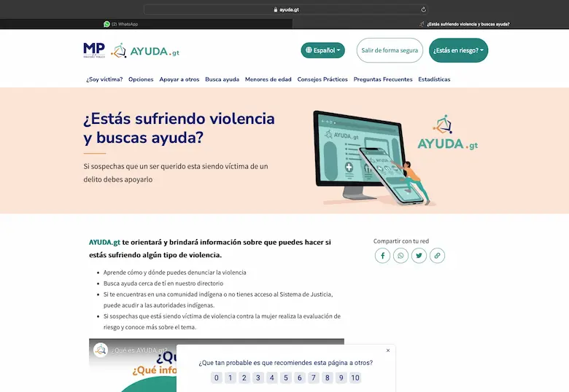Click Salir de forma segura button
The image size is (569, 392).
(x=390, y=50)
